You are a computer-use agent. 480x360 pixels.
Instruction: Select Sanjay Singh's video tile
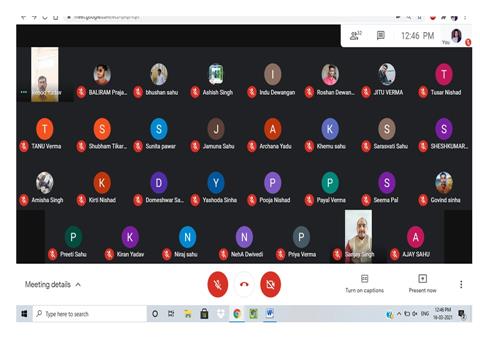358,236
